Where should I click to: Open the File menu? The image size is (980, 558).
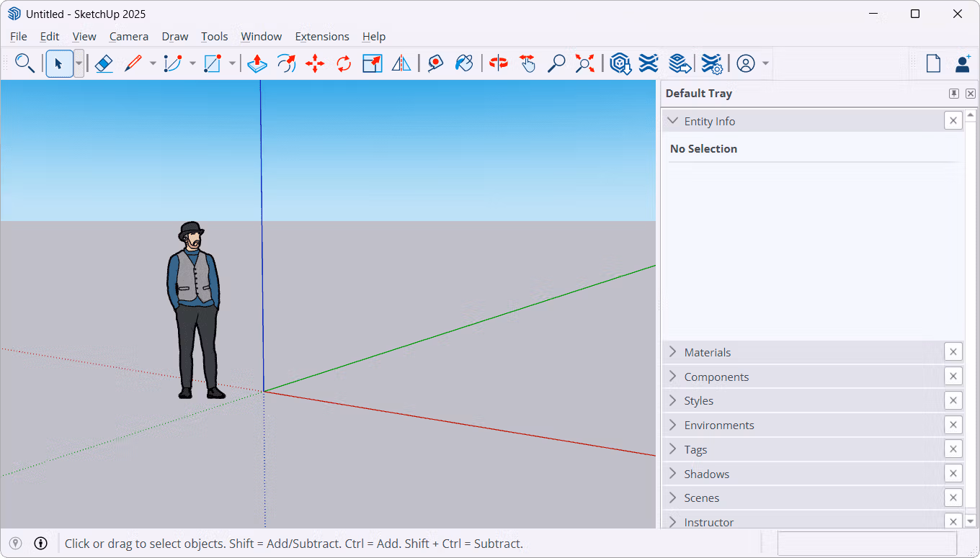19,36
